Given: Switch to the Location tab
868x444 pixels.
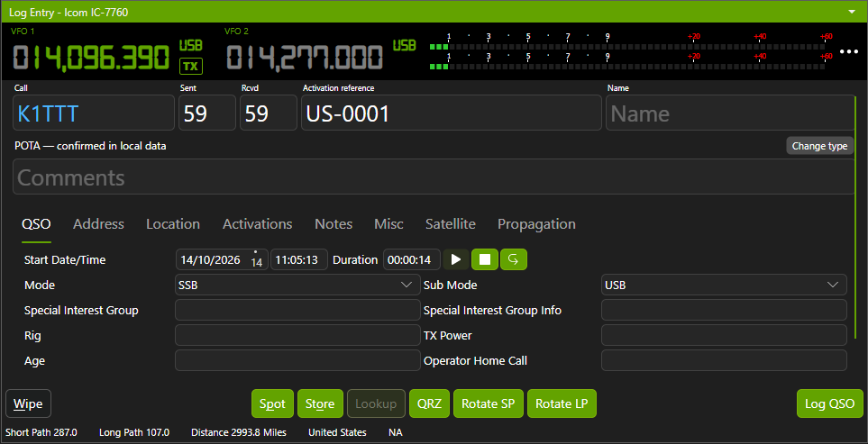Looking at the screenshot, I should pos(173,224).
